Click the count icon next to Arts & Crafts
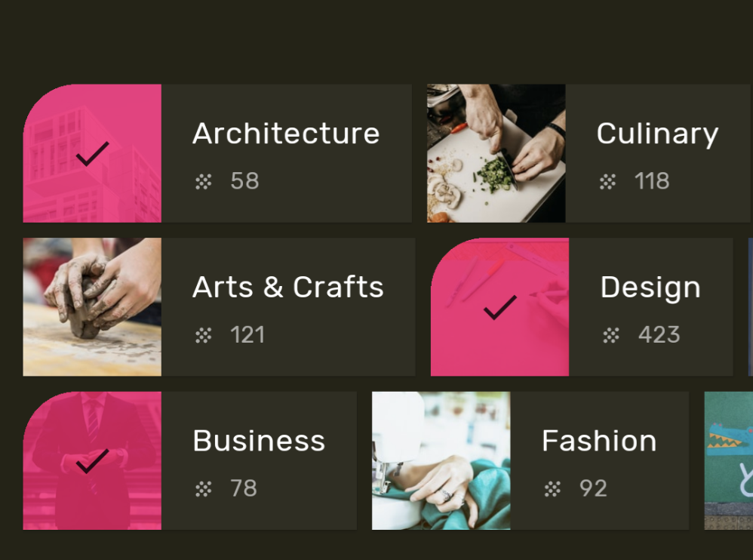The height and width of the screenshot is (560, 753). pyautogui.click(x=204, y=335)
